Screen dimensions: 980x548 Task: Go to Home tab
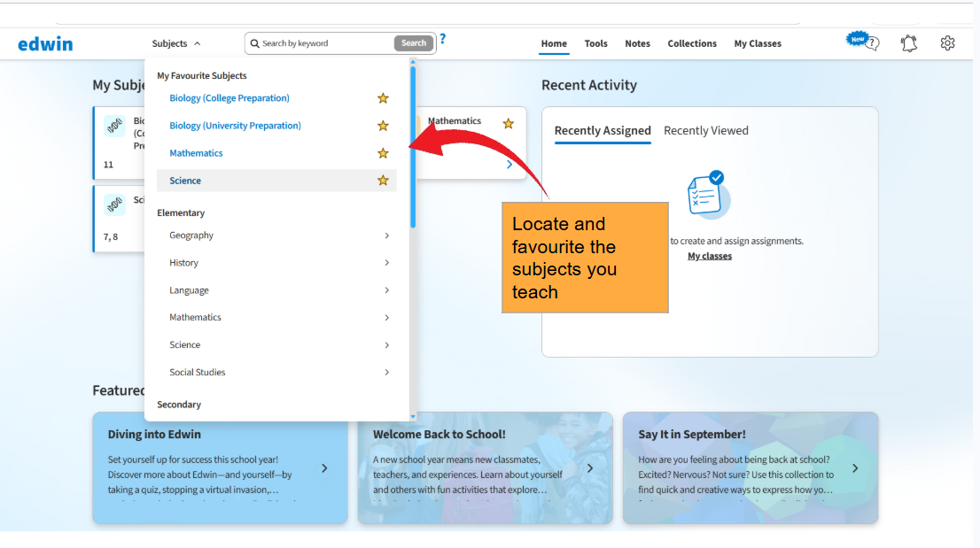pyautogui.click(x=554, y=43)
